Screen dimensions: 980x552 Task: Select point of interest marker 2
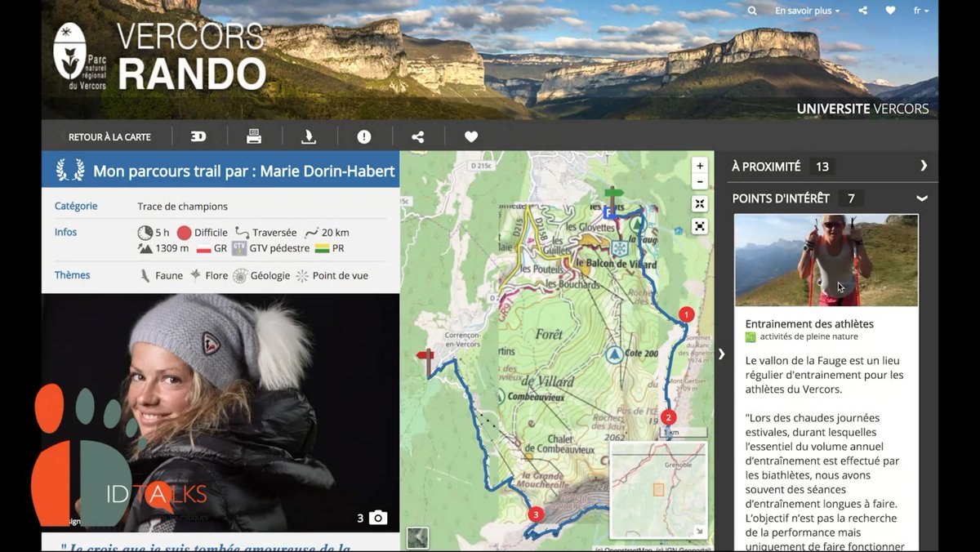click(x=669, y=416)
